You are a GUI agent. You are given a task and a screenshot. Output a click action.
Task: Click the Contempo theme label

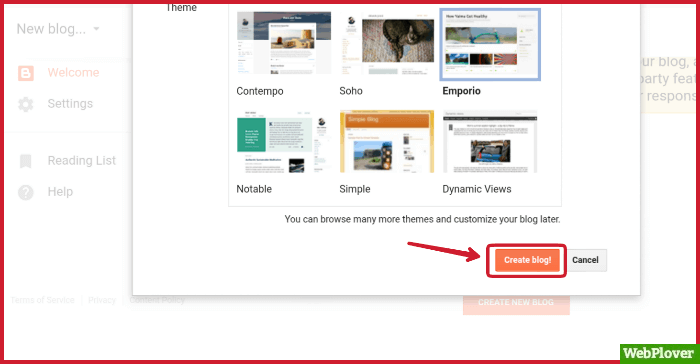coord(260,91)
